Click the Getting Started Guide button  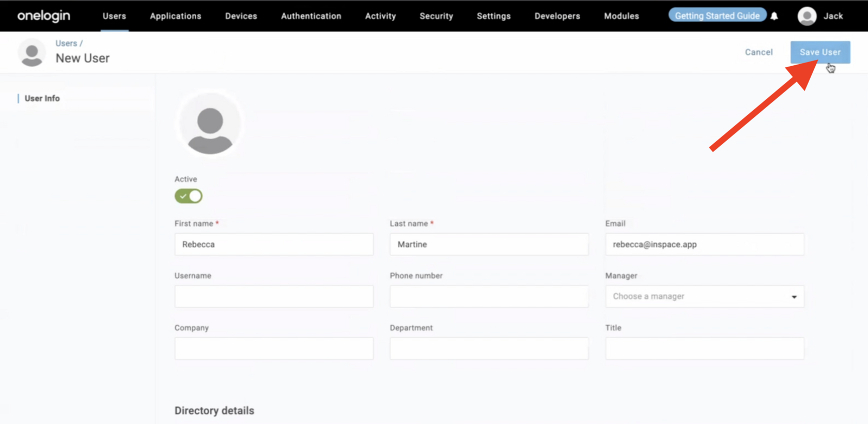tap(717, 16)
